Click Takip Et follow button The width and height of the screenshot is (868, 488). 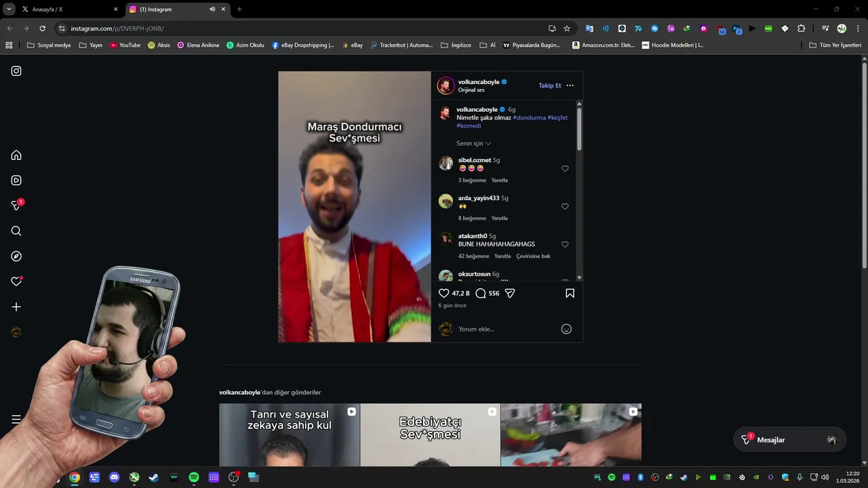pyautogui.click(x=550, y=85)
